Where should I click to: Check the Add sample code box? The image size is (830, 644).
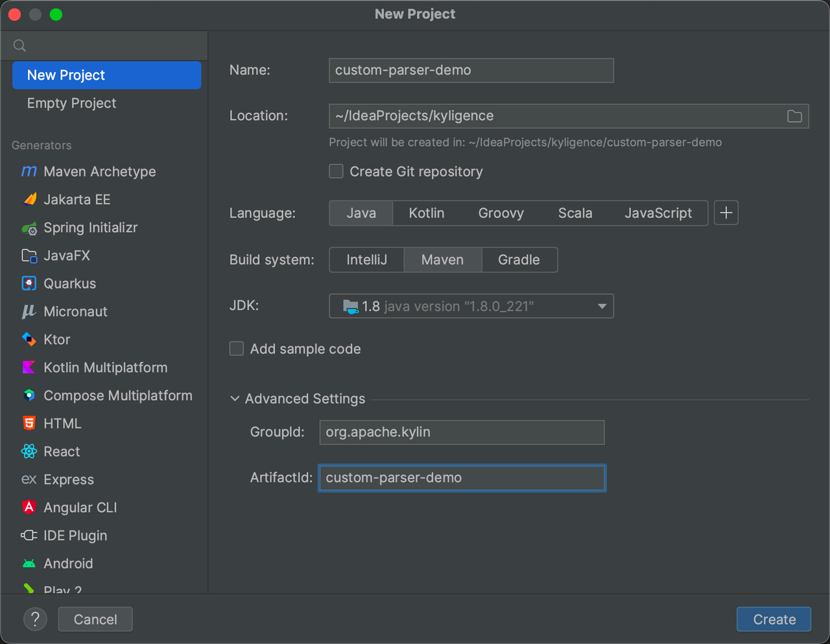coord(237,349)
